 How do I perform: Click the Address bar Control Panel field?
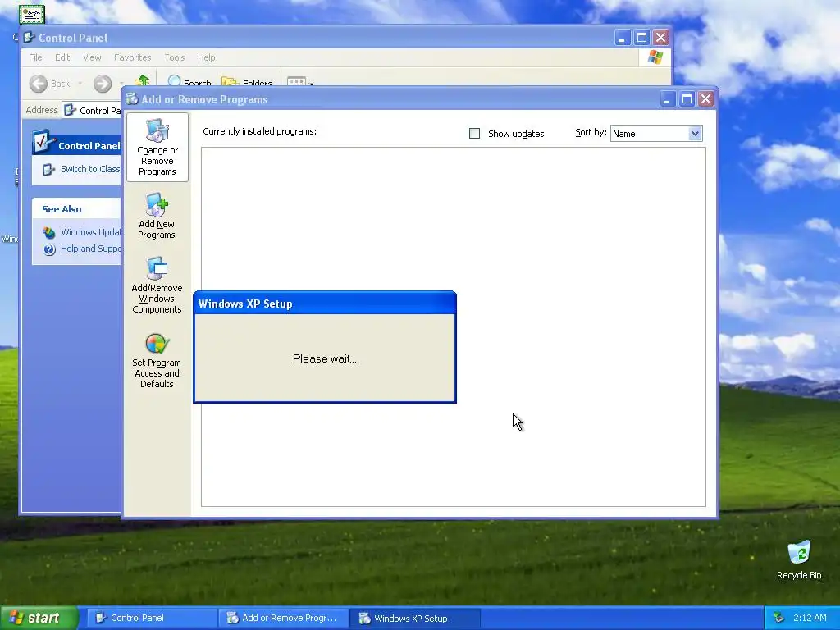92,111
